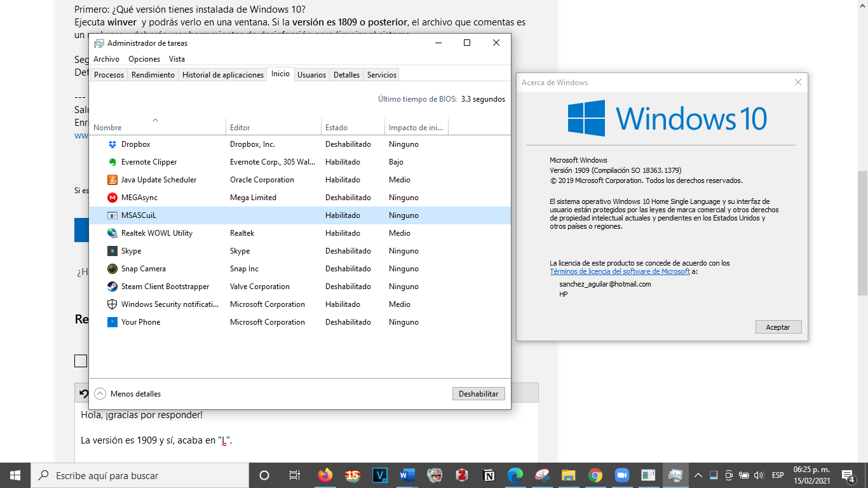The height and width of the screenshot is (488, 868).
Task: Select the MSASCuiL startup row
Action: [x=300, y=215]
